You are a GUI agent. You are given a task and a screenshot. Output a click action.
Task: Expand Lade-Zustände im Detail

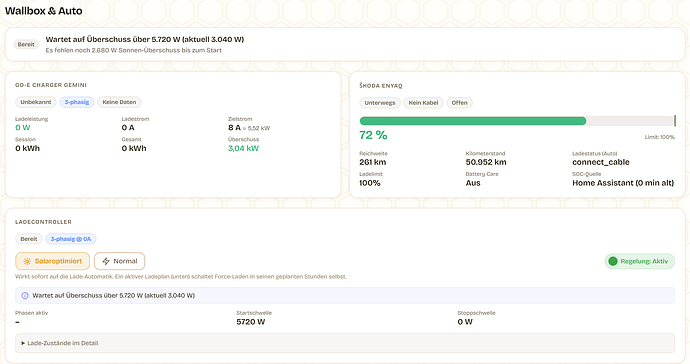tap(345, 343)
